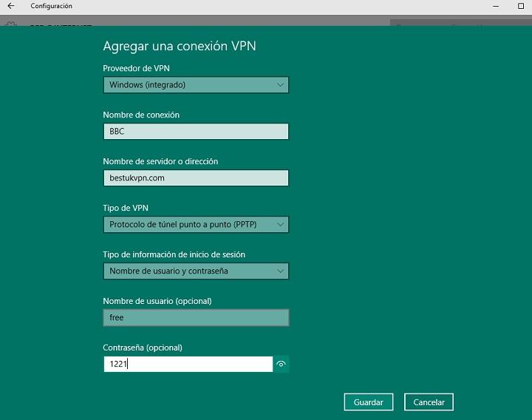Focus the Contraseña password field
This screenshot has width=532, height=420.
188,364
